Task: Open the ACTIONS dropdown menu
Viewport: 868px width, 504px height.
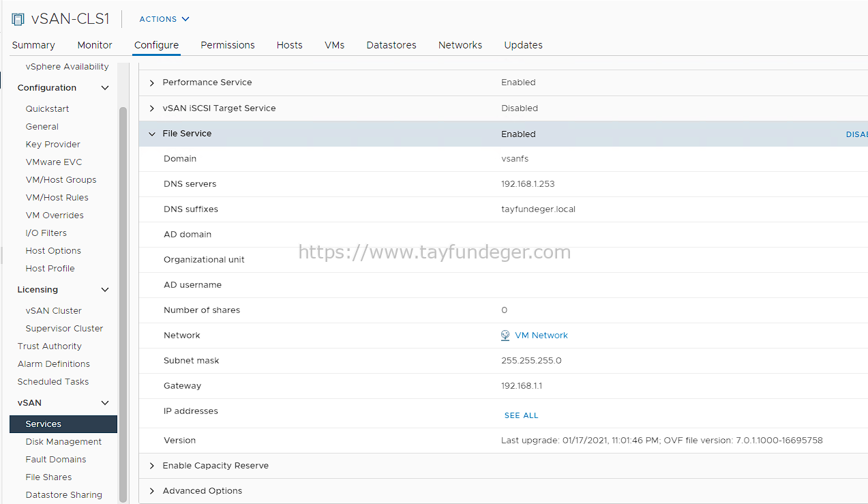Action: click(x=164, y=19)
